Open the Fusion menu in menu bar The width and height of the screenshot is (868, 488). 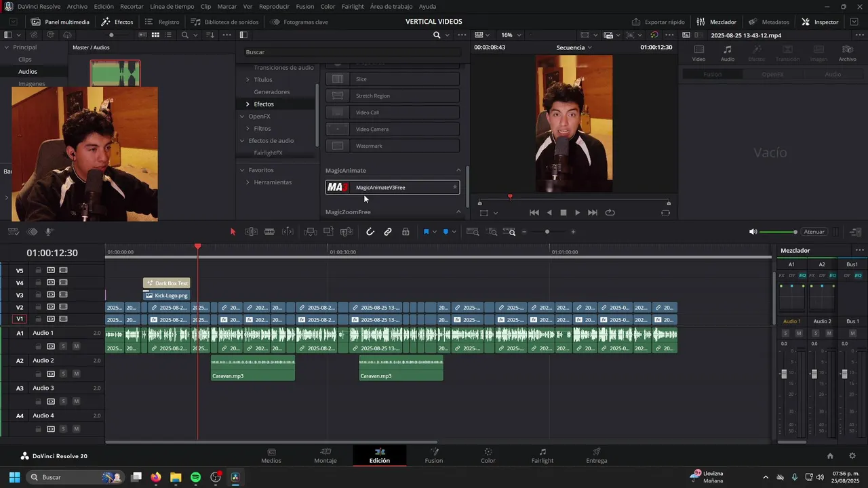point(305,6)
